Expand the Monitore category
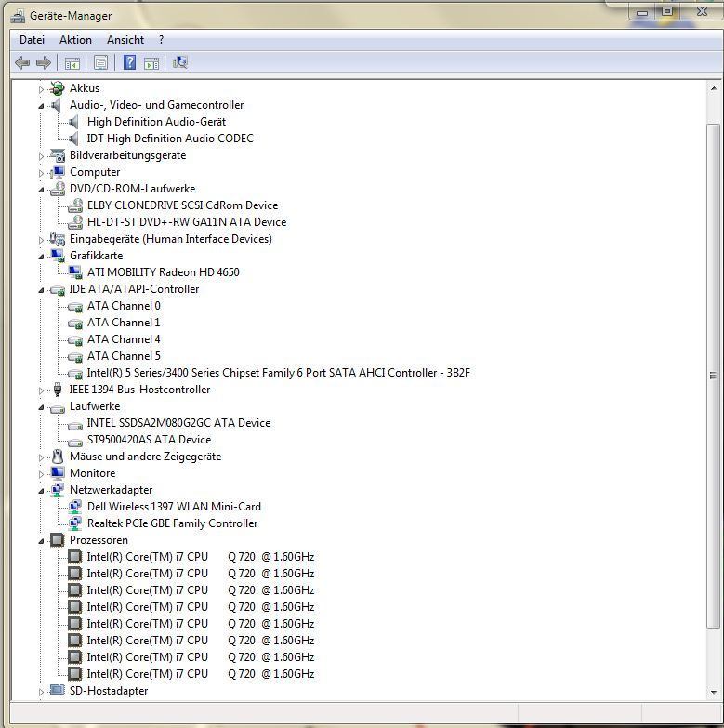This screenshot has width=724, height=728. click(41, 474)
